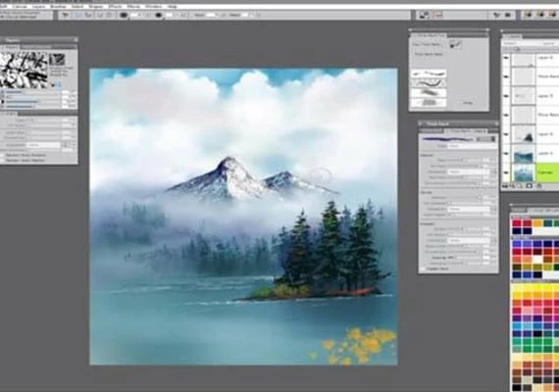
Task: Select the bottom brush stroke preview in the list
Action: (x=429, y=102)
